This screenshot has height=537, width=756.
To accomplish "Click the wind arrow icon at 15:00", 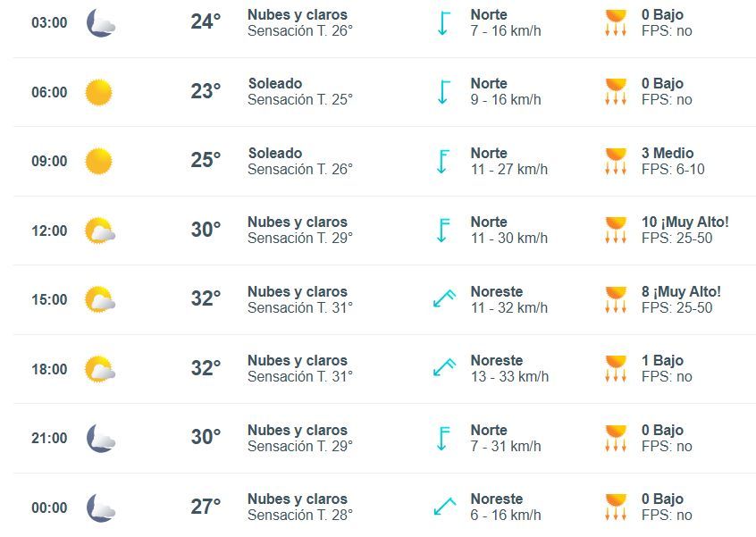I will click(x=444, y=298).
